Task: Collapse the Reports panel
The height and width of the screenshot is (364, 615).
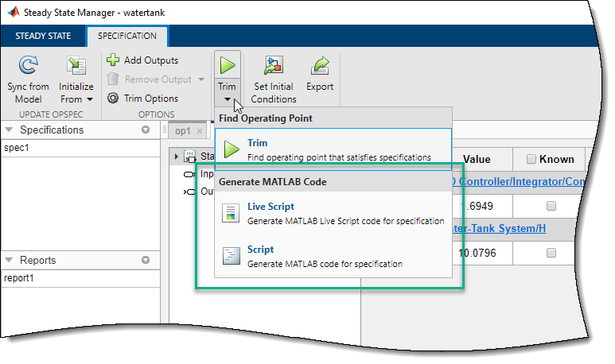Action: [x=145, y=260]
